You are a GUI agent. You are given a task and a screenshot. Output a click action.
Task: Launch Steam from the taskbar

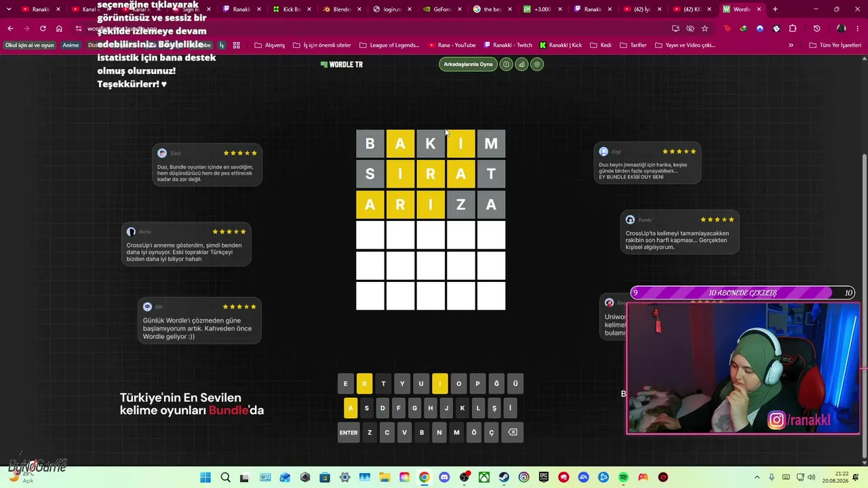point(504,477)
